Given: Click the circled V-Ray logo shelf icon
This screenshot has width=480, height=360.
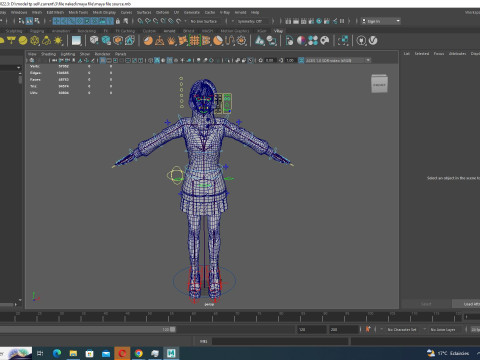Looking at the screenshot, I should pos(373,41).
